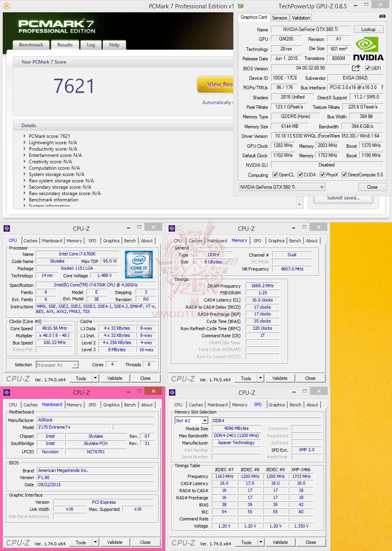Expand the PCMark score: 7621 detail row
This screenshot has height=551, width=392.
pos(25,136)
